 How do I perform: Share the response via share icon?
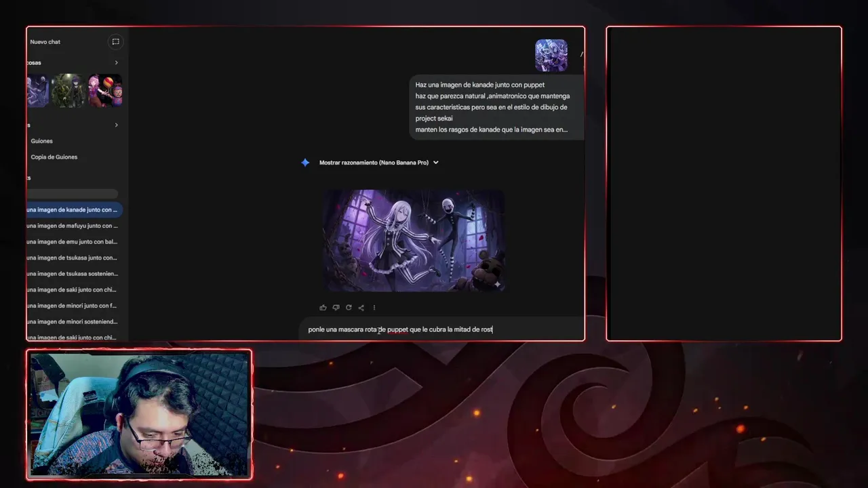(361, 308)
